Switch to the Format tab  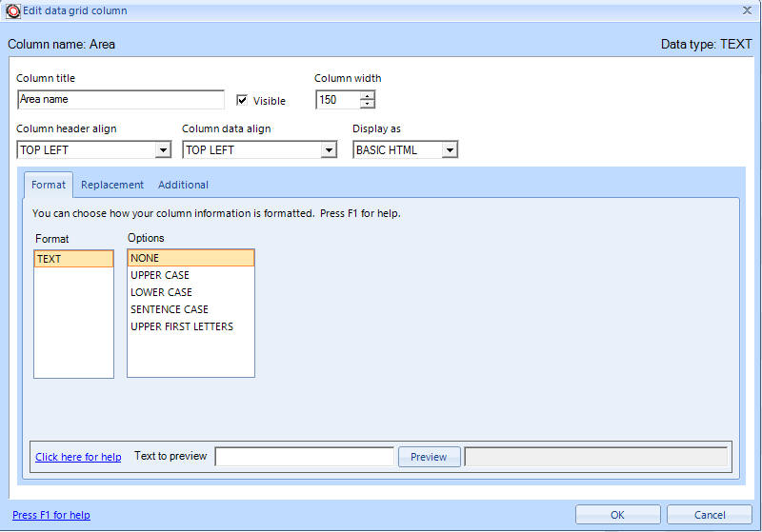point(49,185)
